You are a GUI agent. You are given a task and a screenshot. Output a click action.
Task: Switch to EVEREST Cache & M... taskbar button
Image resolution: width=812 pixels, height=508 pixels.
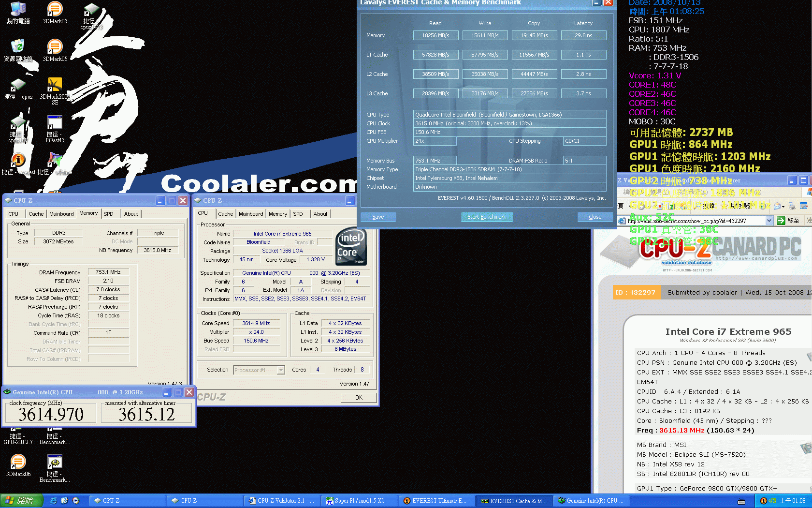pyautogui.click(x=513, y=501)
